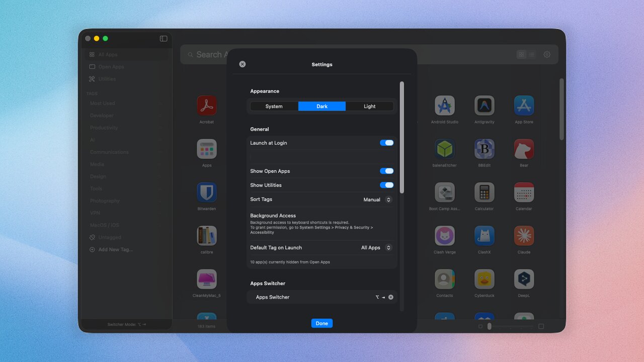Open the Default Tag on Launch dropdown
This screenshot has height=362, width=644.
point(377,247)
